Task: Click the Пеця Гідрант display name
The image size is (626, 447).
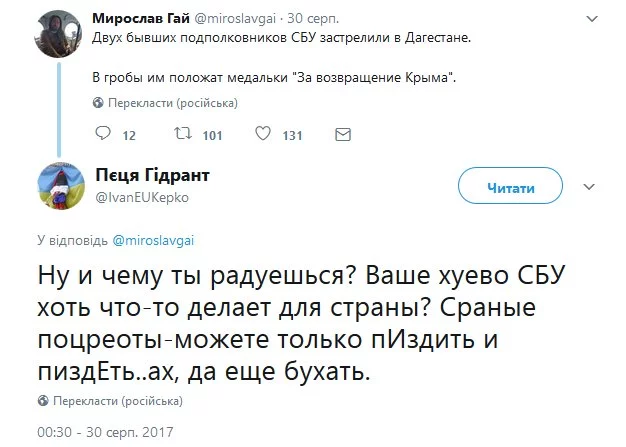Action: point(153,177)
